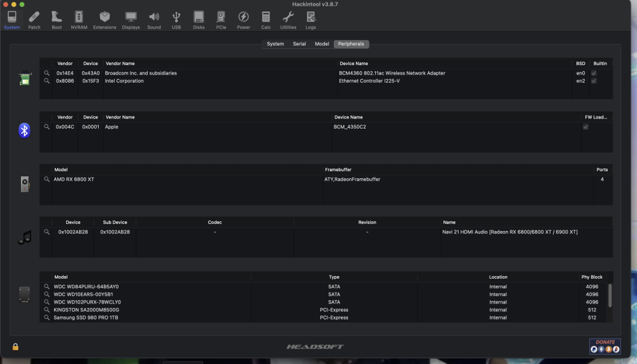Click the Bluetooth section icon
637x364 pixels.
click(x=24, y=130)
